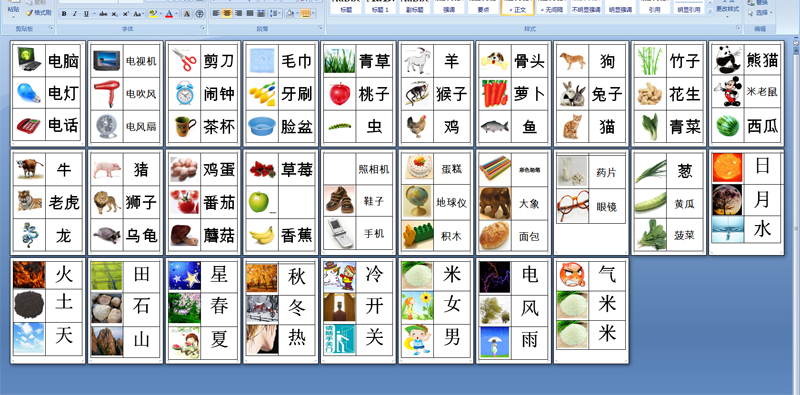The width and height of the screenshot is (800, 395).
Task: Apply paragraph shading fill
Action: [290, 13]
